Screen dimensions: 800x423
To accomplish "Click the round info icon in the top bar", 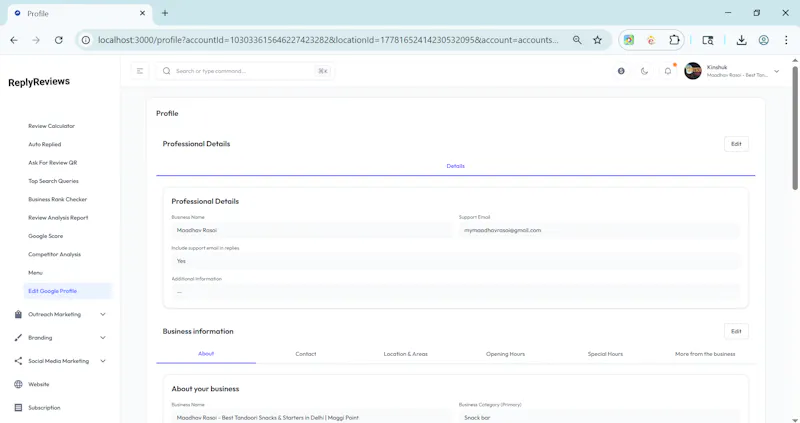I will pyautogui.click(x=621, y=71).
